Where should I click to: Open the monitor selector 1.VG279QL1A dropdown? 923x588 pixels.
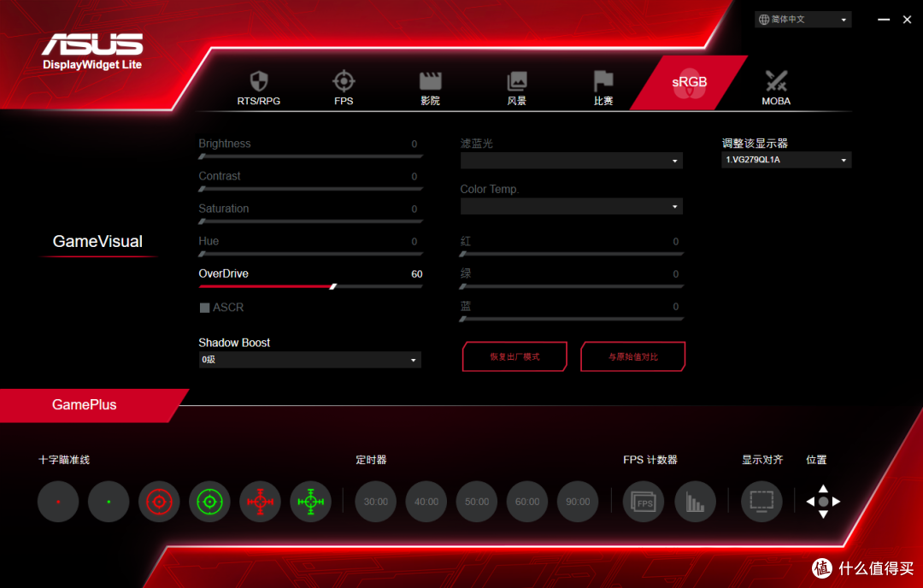(x=786, y=160)
